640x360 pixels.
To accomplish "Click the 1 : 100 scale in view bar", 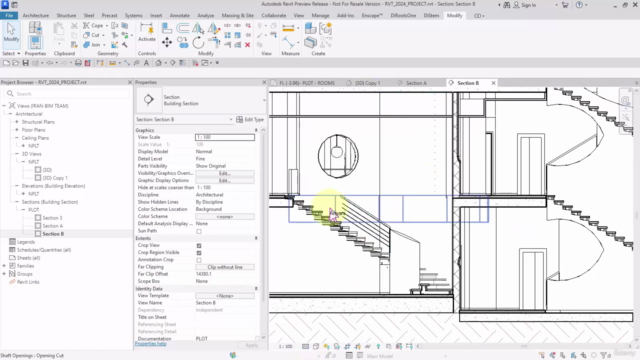I will (x=286, y=346).
